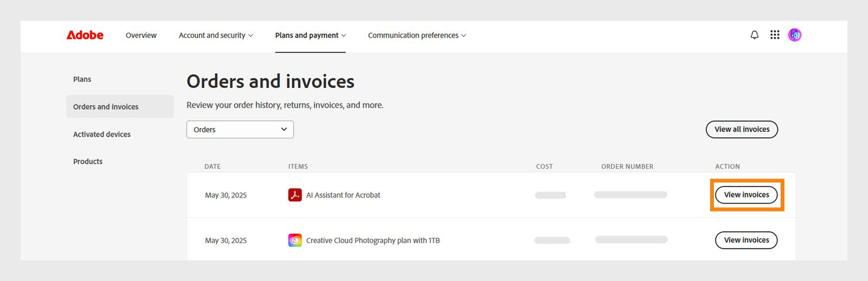Open Products in the sidebar

pos(88,162)
